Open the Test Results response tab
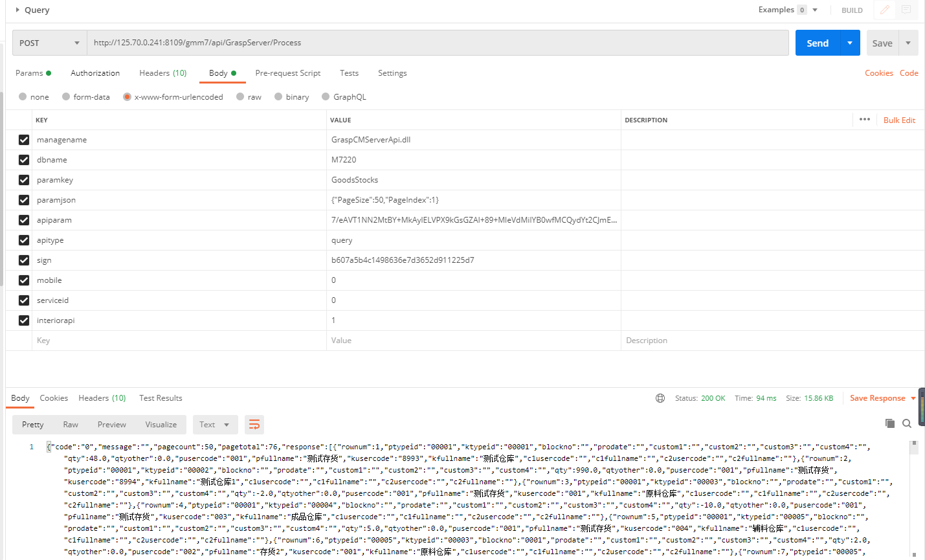The height and width of the screenshot is (560, 925). (161, 398)
